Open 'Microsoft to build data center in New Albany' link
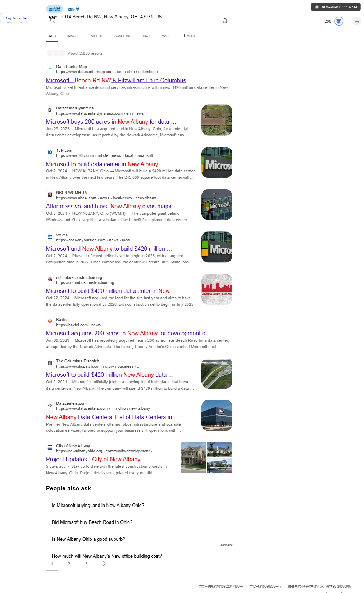Screen dimensions: 364x593 102,164
